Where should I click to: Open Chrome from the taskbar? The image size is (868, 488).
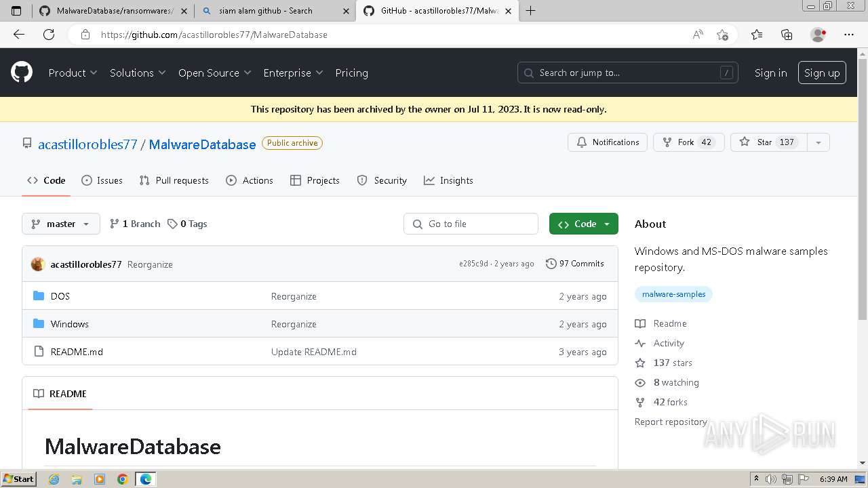(x=122, y=479)
